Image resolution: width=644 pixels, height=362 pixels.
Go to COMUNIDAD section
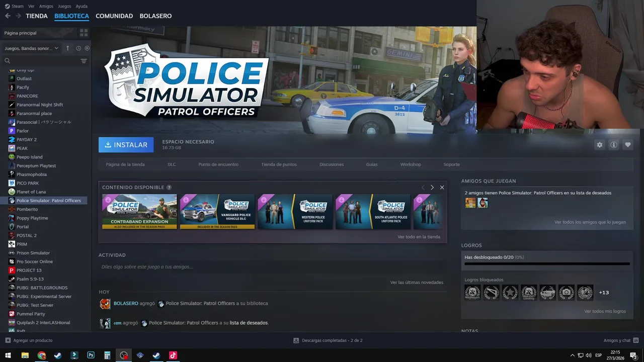114,16
